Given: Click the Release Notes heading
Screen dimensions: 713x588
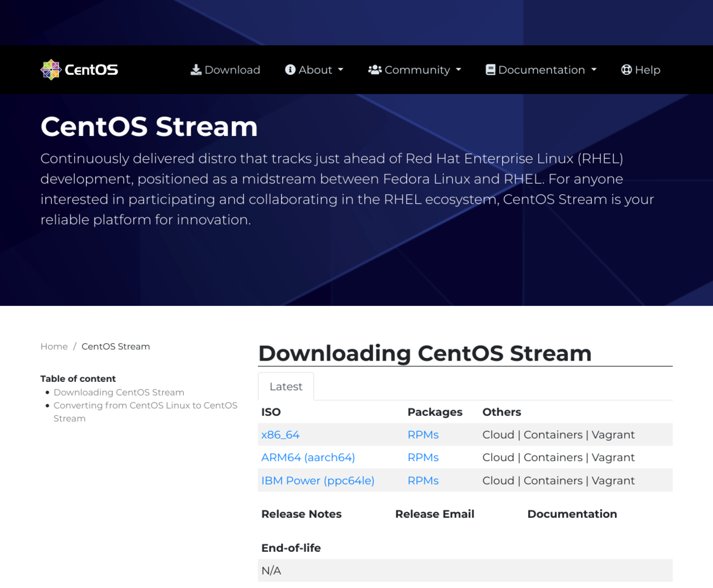Looking at the screenshot, I should [x=301, y=514].
